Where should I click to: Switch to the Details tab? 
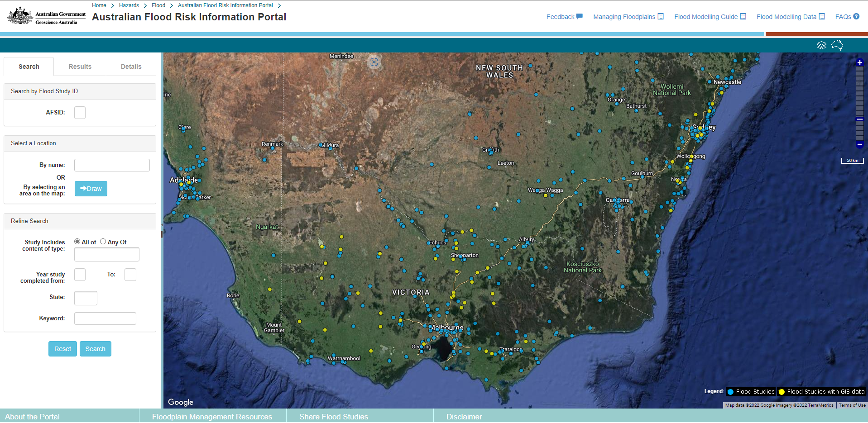click(131, 67)
